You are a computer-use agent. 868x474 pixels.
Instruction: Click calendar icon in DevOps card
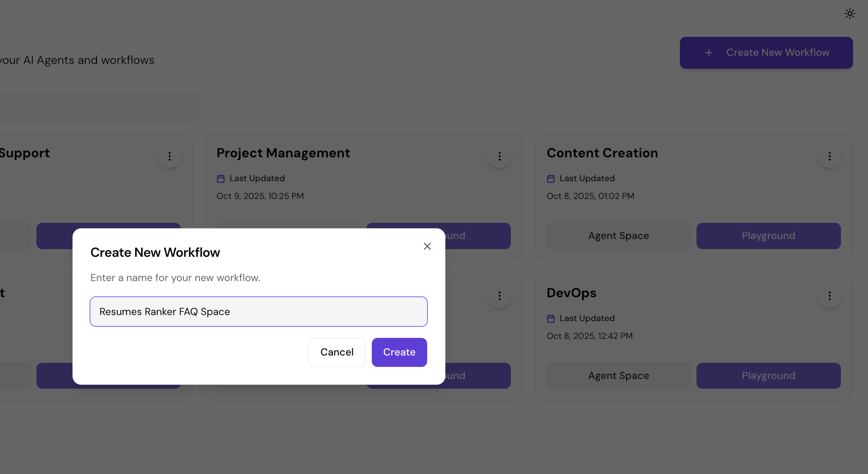tap(550, 319)
